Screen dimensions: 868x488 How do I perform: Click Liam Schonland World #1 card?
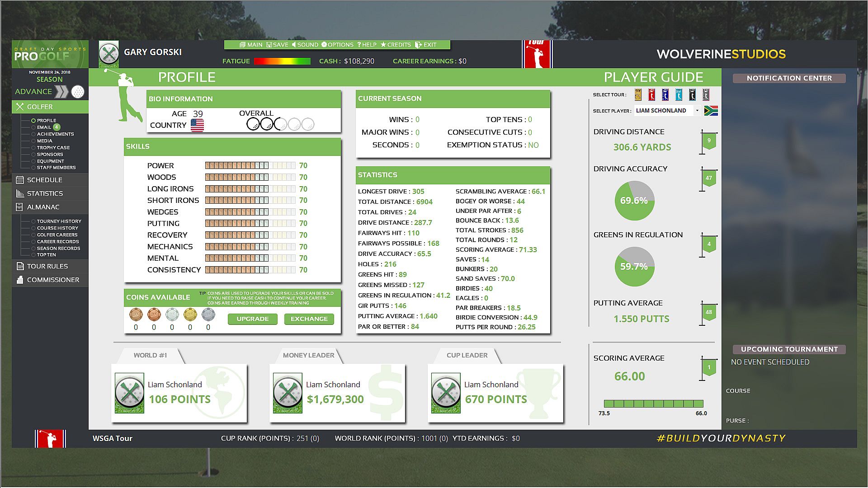tap(179, 393)
